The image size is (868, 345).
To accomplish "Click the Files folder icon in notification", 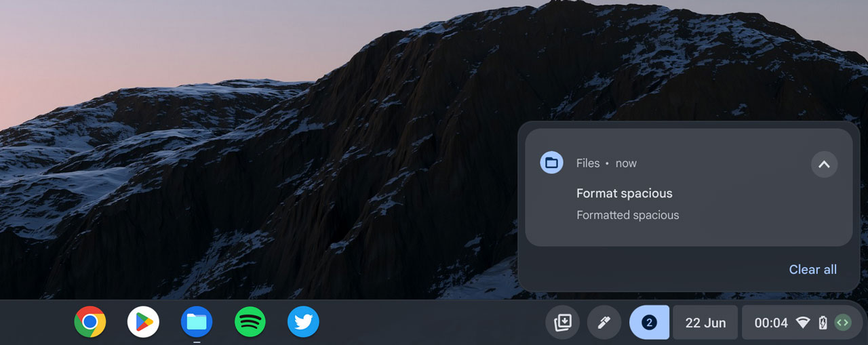I will pos(551,163).
